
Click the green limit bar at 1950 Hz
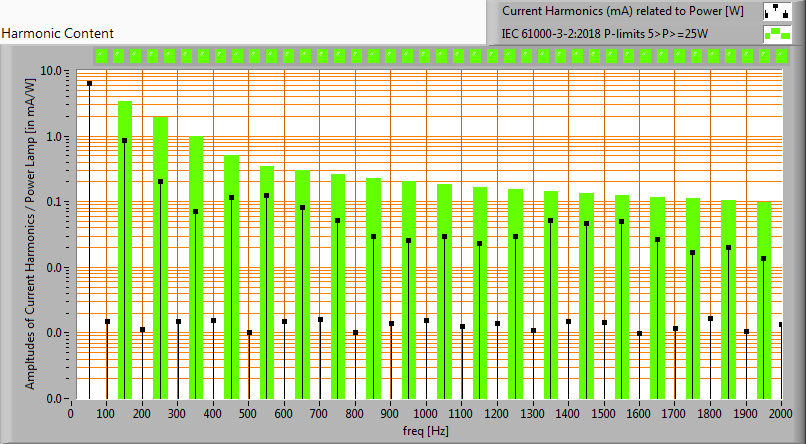coord(764,300)
